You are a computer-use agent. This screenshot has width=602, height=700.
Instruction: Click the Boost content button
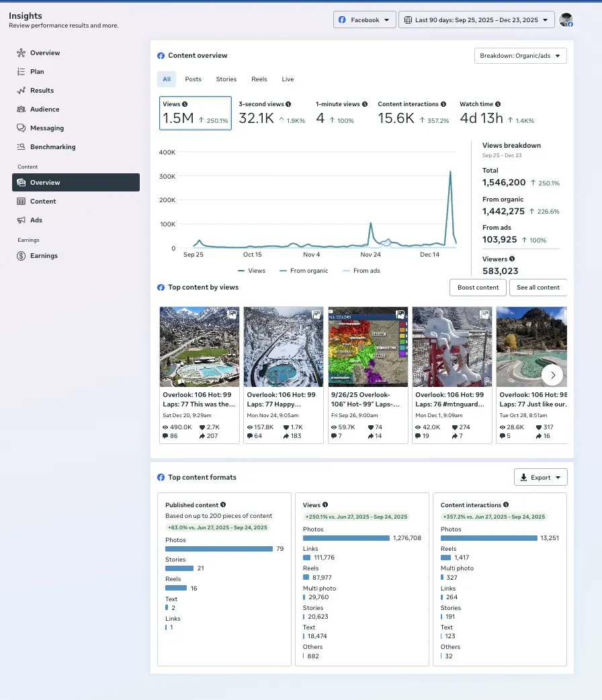(478, 288)
